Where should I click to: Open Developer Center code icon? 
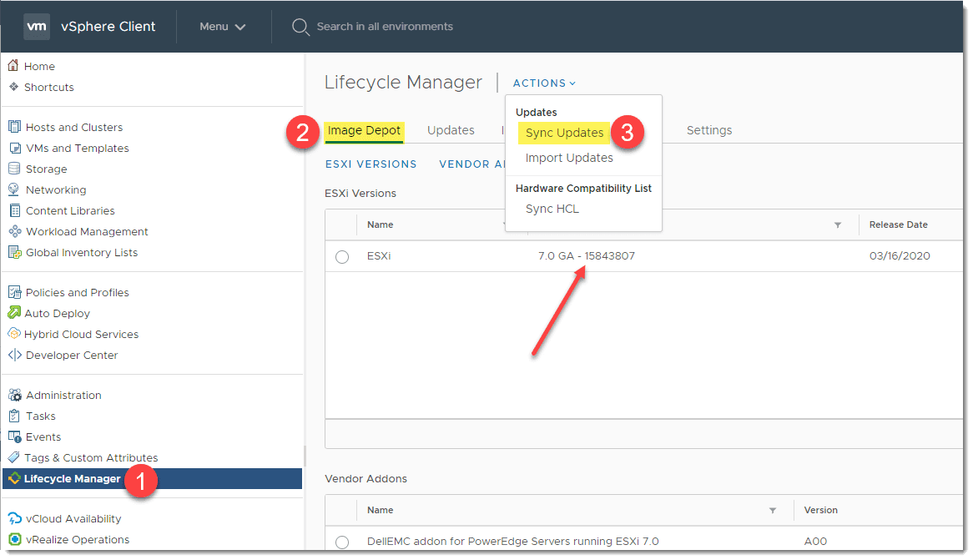pyautogui.click(x=13, y=355)
